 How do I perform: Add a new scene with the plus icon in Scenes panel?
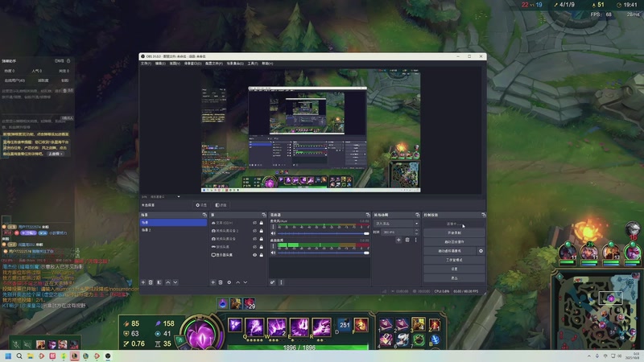click(x=143, y=282)
